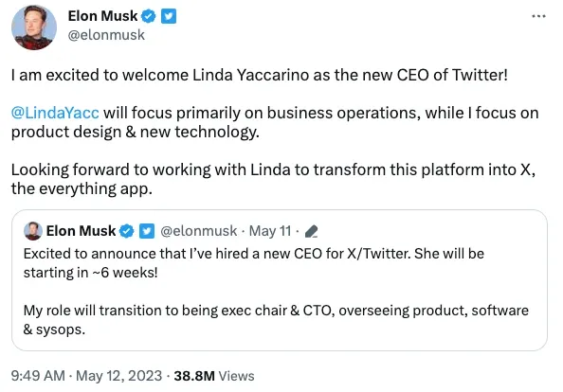
Task: Click main tweet text welcoming Linda Yaccarino
Action: (x=260, y=76)
